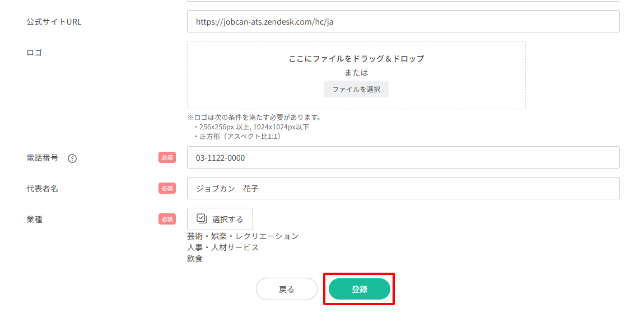Image resolution: width=644 pixels, height=313 pixels.
Task: Click the 代表者名 label
Action: click(x=42, y=189)
